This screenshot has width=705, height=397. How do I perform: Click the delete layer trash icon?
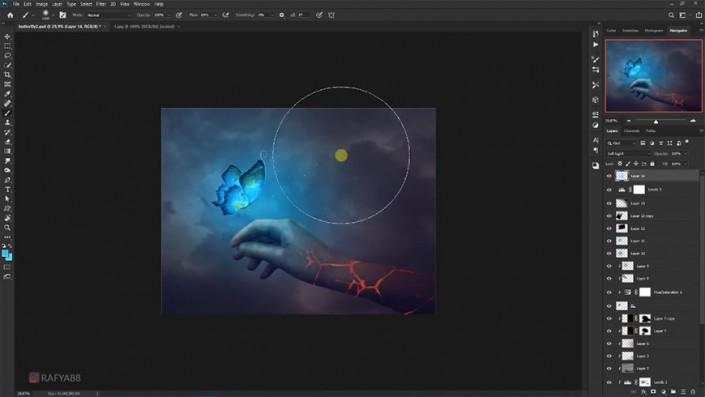pos(693,392)
